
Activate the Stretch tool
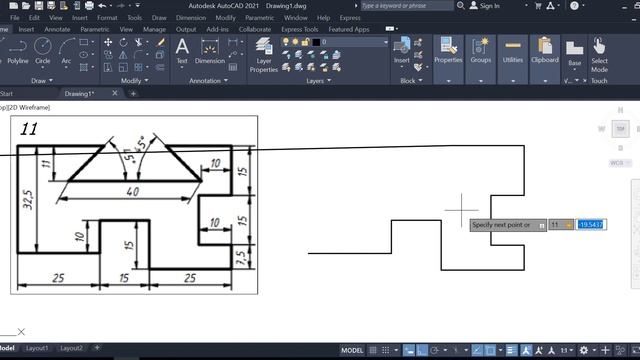click(x=108, y=67)
